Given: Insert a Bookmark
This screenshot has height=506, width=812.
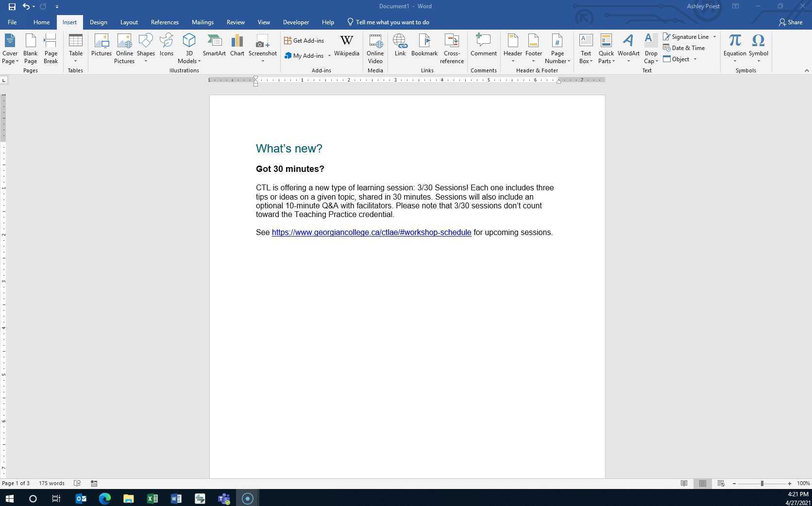Looking at the screenshot, I should [x=424, y=47].
